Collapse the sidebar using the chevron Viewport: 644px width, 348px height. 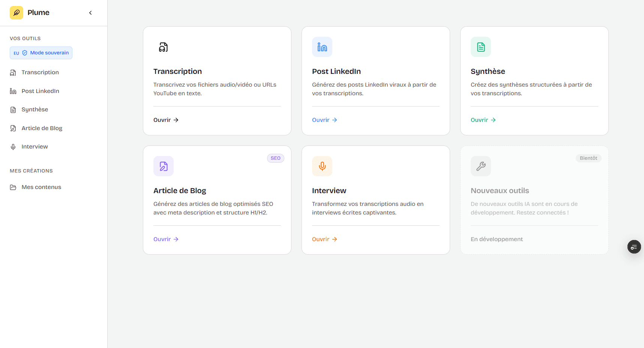90,12
